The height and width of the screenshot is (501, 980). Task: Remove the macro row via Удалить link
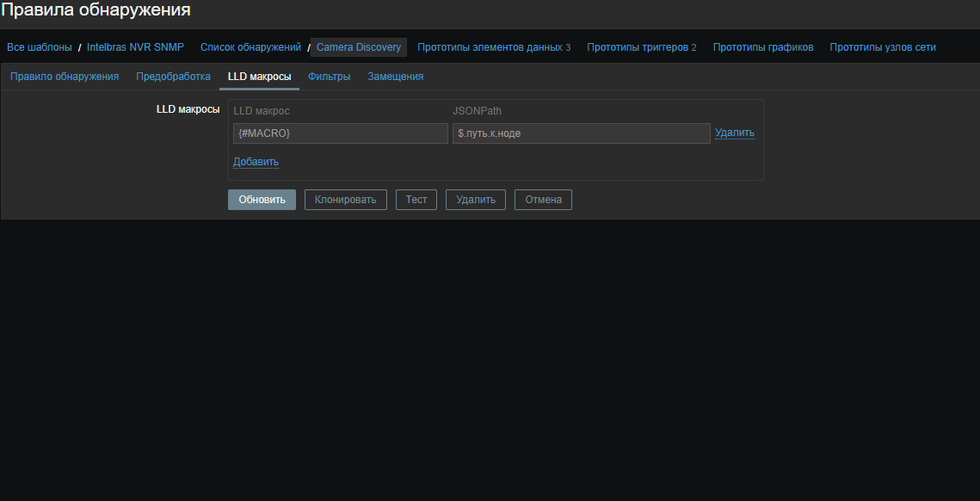(x=734, y=133)
